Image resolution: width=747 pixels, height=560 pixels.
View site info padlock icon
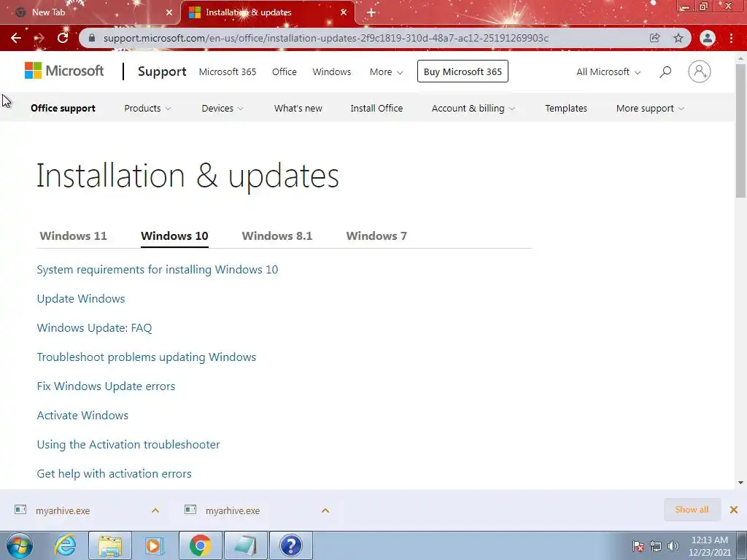pyautogui.click(x=92, y=38)
